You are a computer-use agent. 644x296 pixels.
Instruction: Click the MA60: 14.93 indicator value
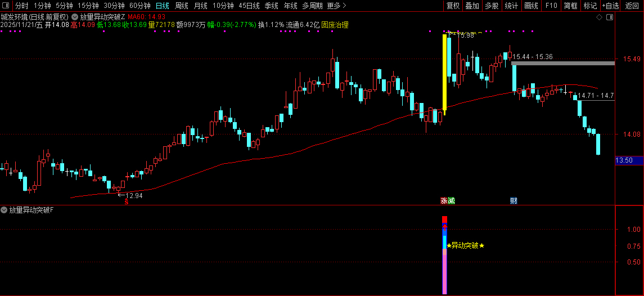tap(147, 17)
